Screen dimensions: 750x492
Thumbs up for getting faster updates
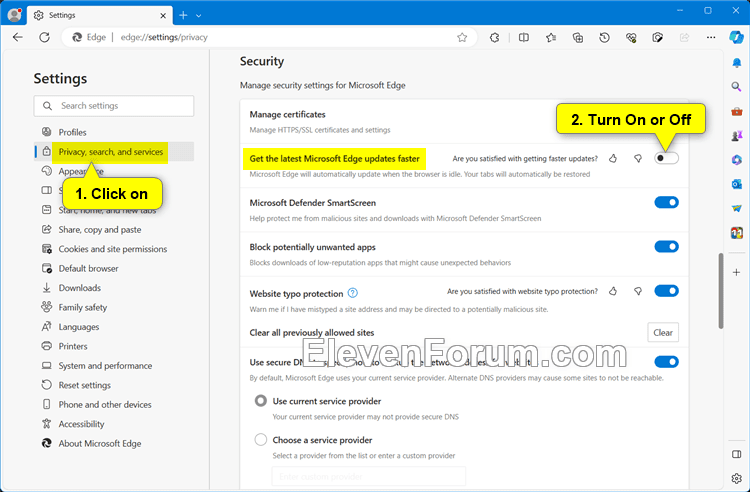[613, 158]
